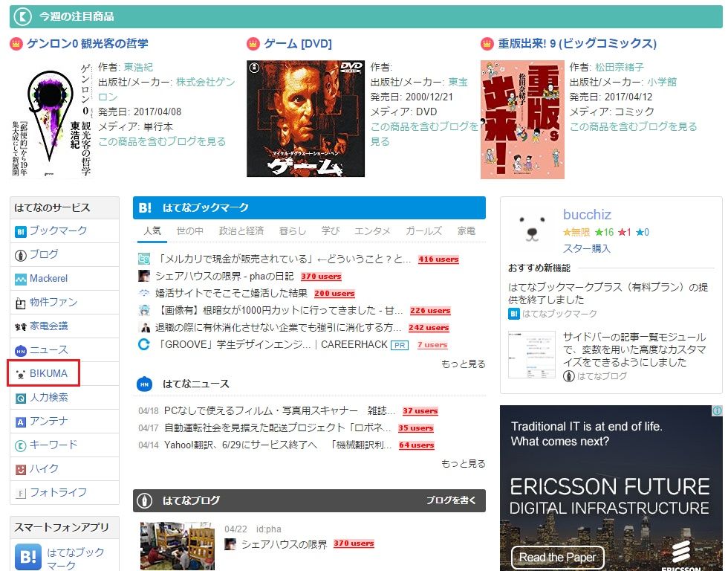Click the green star 16 indicator

(x=604, y=232)
